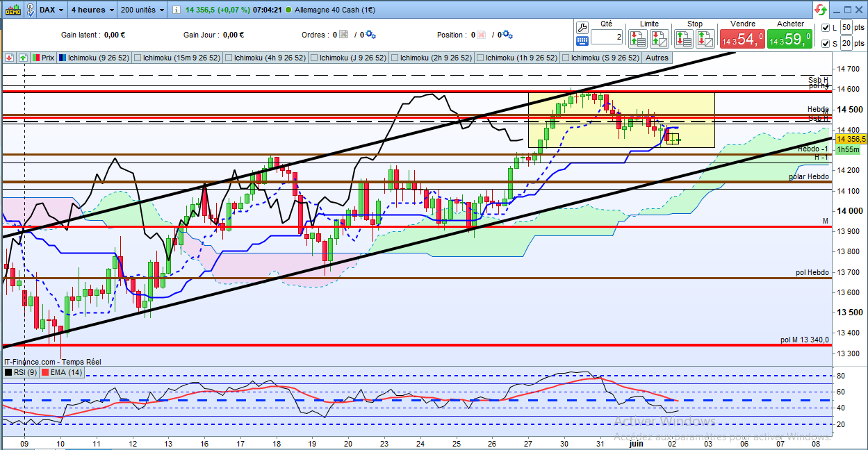Click the cancel orders X icon
This screenshot has height=450, width=868.
343,35
